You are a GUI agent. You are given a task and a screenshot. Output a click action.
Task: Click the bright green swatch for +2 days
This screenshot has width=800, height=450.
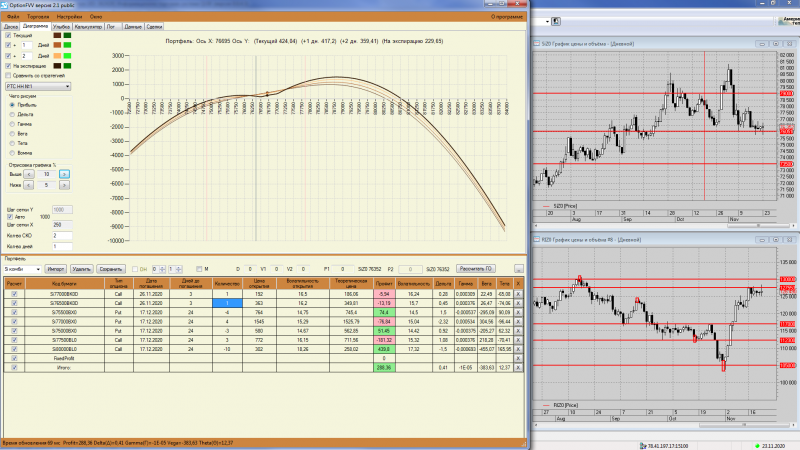point(67,56)
